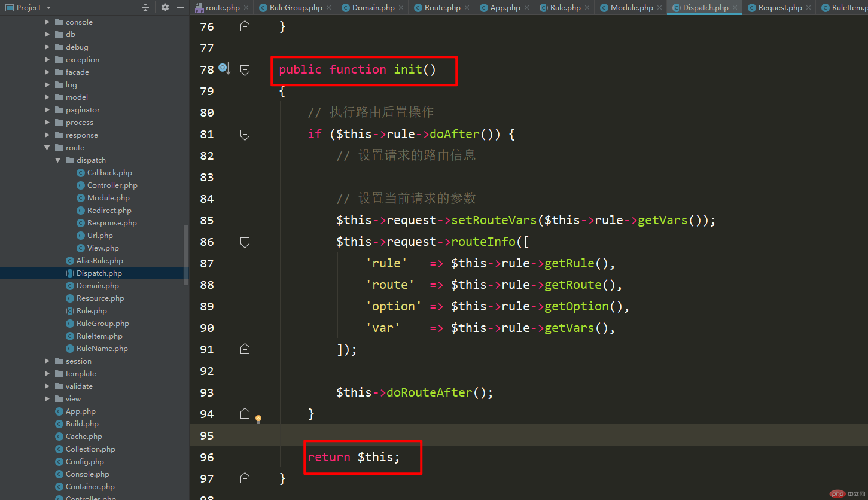
Task: Open Config.php in the project tree
Action: click(x=80, y=461)
